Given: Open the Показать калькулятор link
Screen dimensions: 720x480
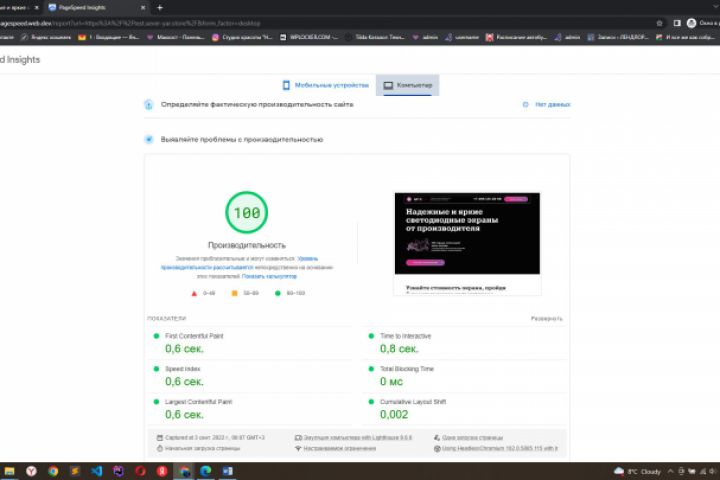Looking at the screenshot, I should click(x=269, y=276).
